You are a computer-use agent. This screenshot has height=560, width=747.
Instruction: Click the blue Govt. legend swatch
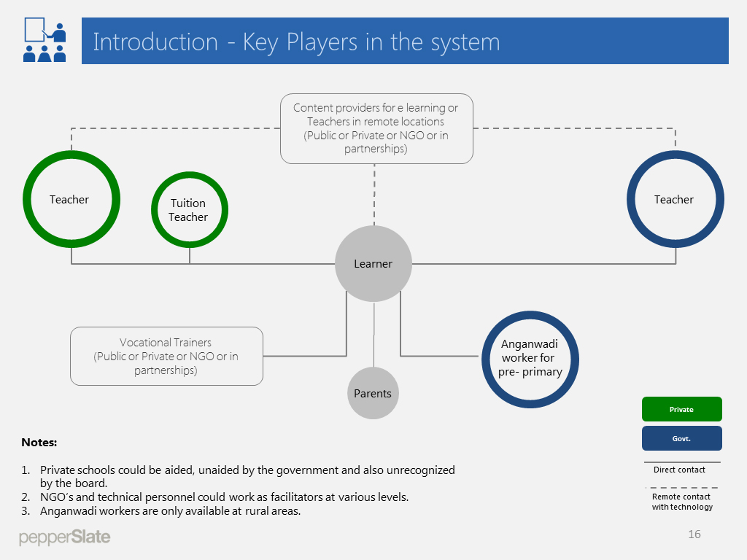tap(682, 438)
